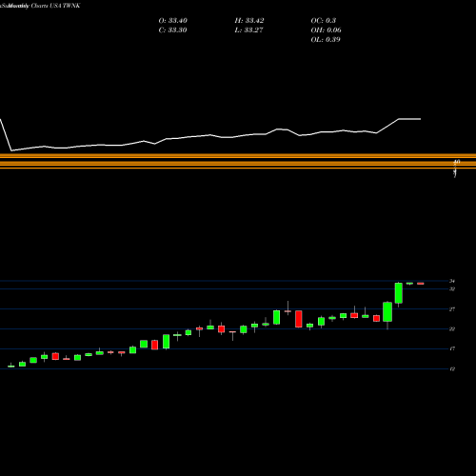
Task: Click the open price O: 33.40
Action: pyautogui.click(x=173, y=21)
